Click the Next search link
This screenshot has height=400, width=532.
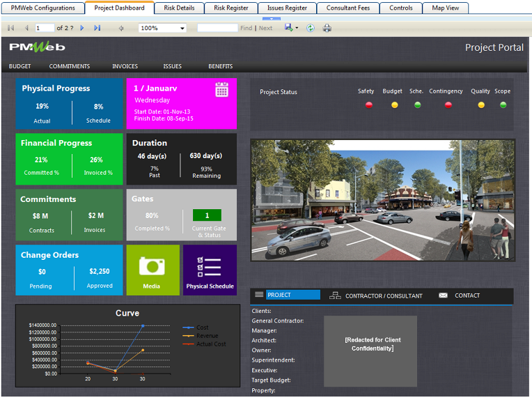(266, 28)
